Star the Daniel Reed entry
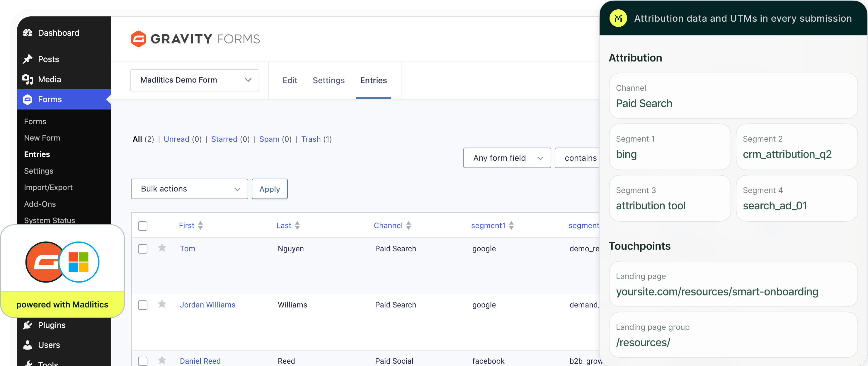Screen dimensions: 868x366 tap(162, 360)
